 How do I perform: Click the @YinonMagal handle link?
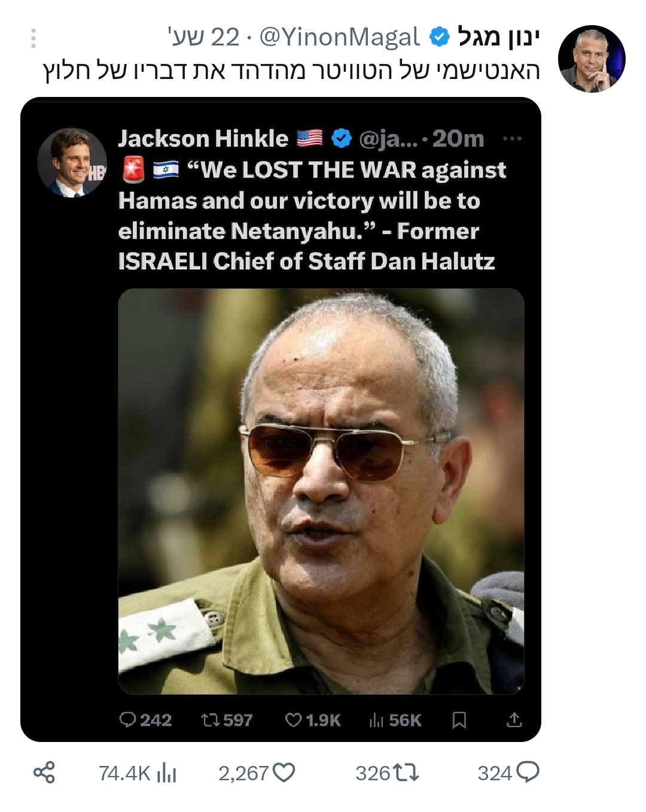point(340,38)
